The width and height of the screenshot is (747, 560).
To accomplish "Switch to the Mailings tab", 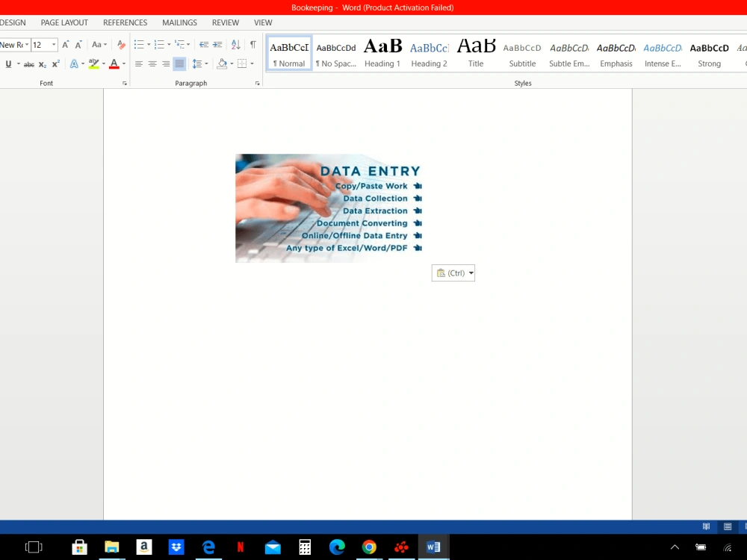I will (x=179, y=22).
